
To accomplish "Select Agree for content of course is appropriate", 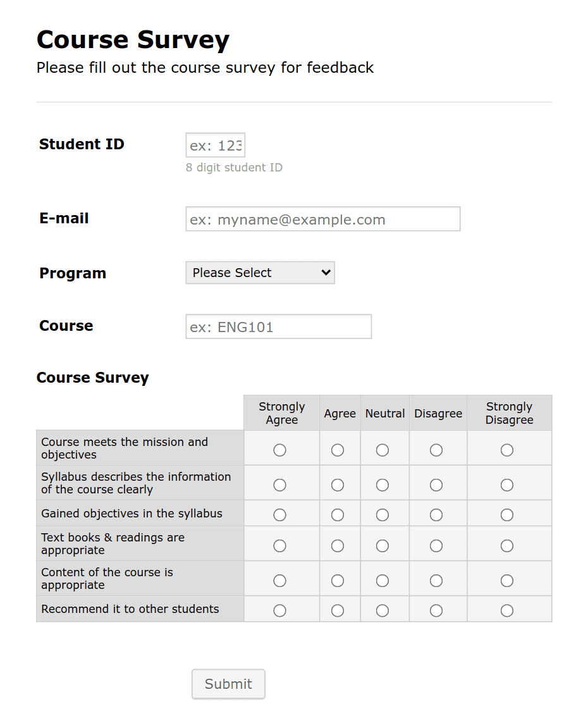I will click(338, 579).
